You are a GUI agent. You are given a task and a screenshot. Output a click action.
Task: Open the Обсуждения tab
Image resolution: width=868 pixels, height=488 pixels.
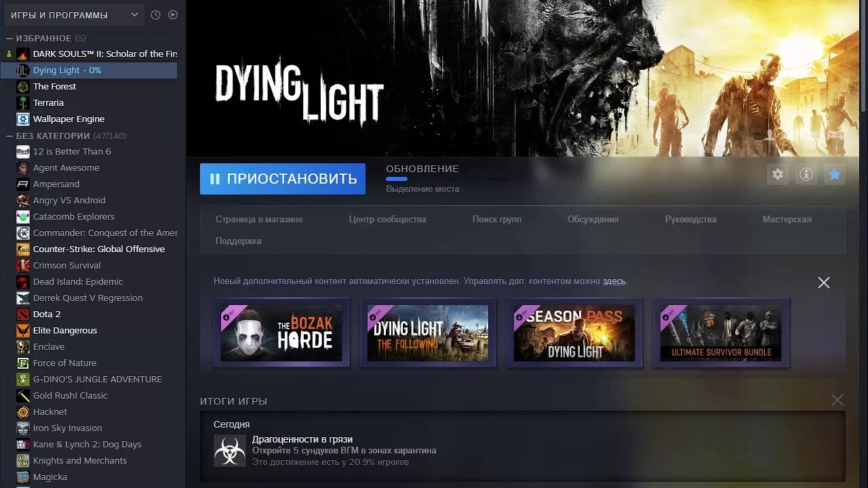point(593,219)
